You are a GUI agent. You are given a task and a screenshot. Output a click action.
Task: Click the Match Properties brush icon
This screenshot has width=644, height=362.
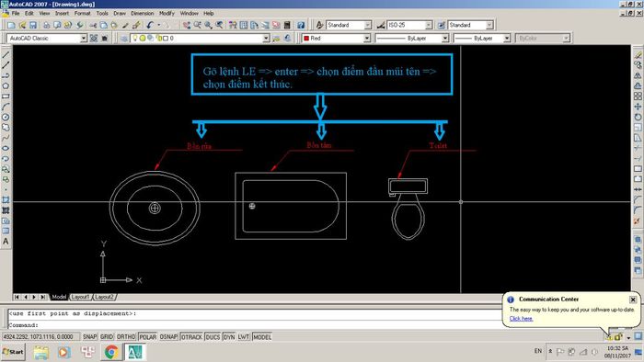(x=137, y=25)
